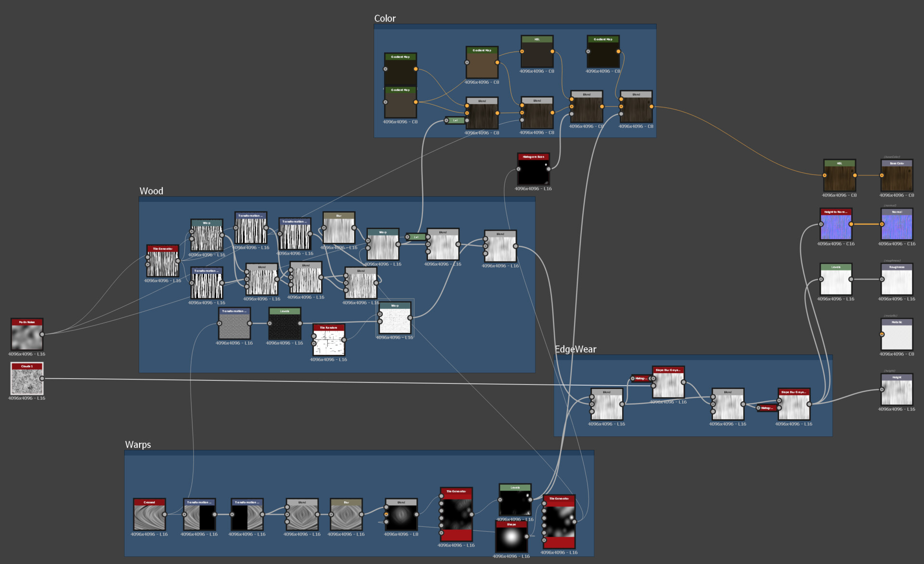Click the size label under Histogram Scan
Screen dimensions: 924x564
[x=533, y=189]
